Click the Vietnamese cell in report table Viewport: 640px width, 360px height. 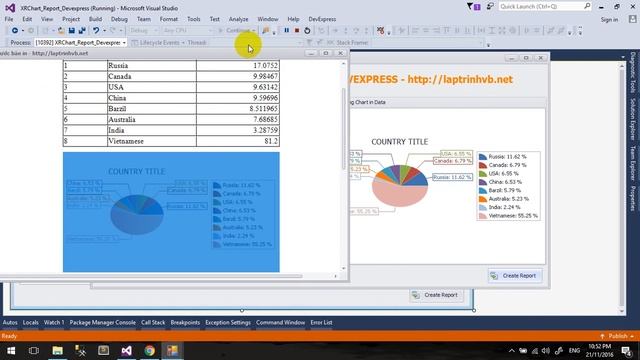coord(151,141)
